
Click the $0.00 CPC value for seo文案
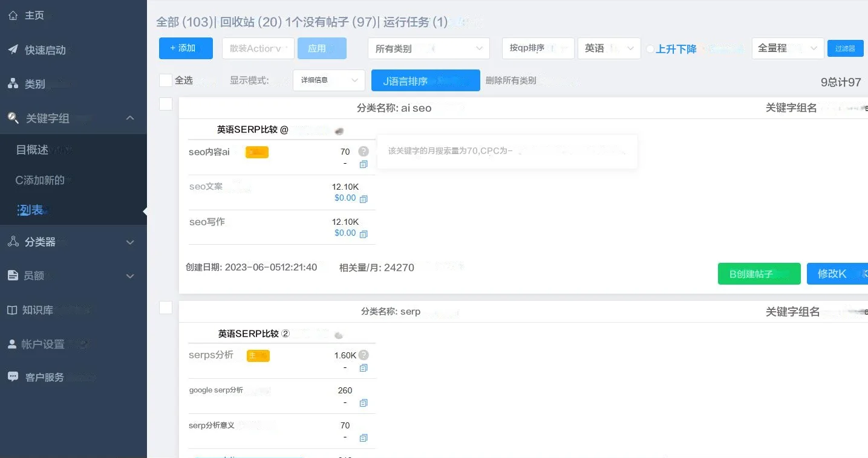click(345, 198)
